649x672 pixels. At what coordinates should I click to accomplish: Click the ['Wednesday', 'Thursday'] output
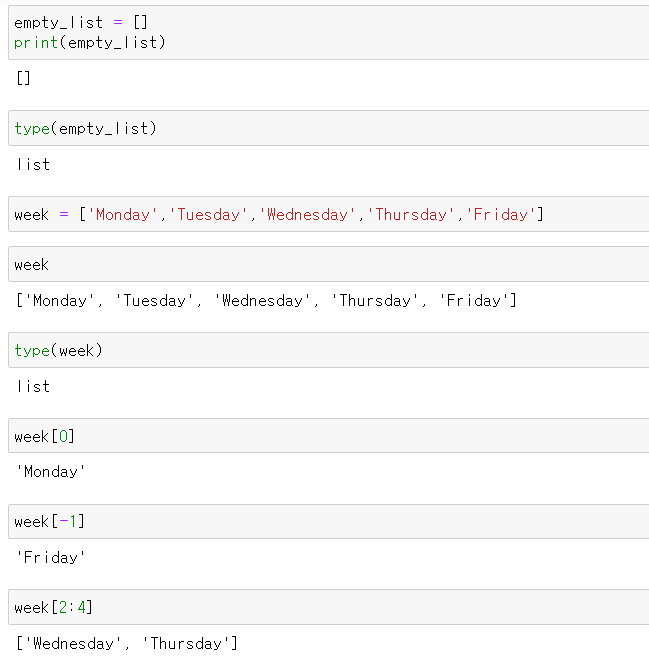point(127,643)
